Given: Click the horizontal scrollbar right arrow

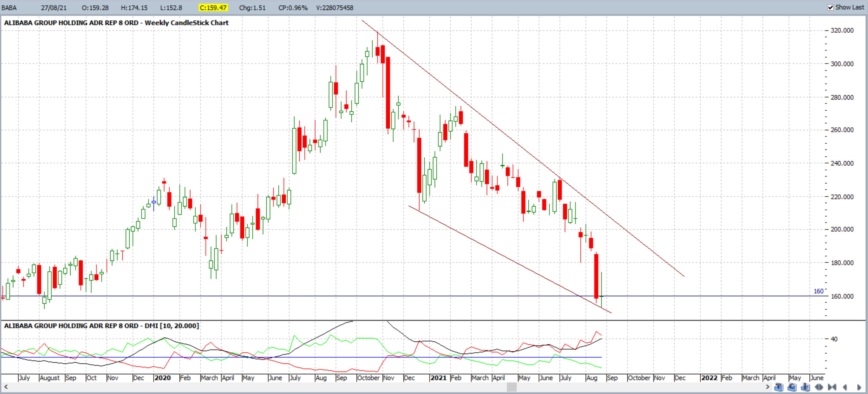Looking at the screenshot, I should tap(768, 387).
